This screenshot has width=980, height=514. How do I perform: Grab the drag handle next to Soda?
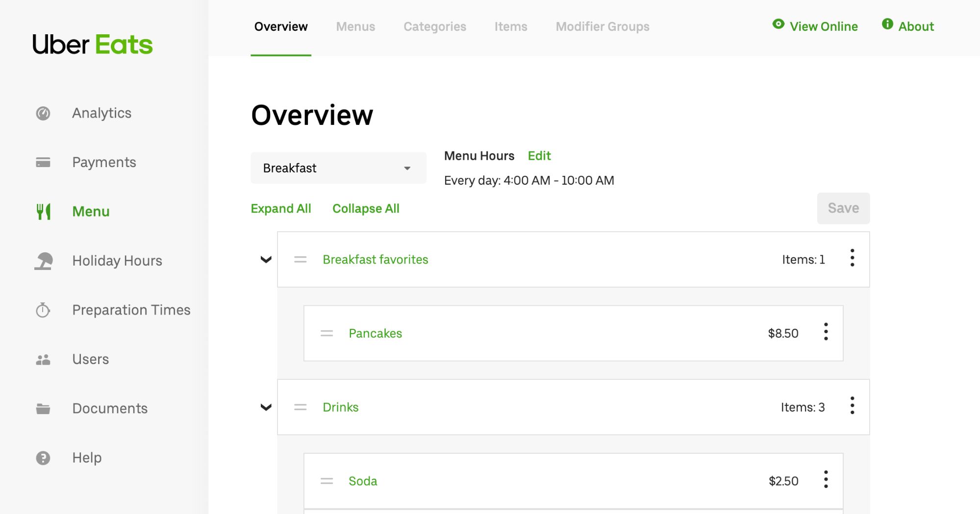(x=326, y=481)
